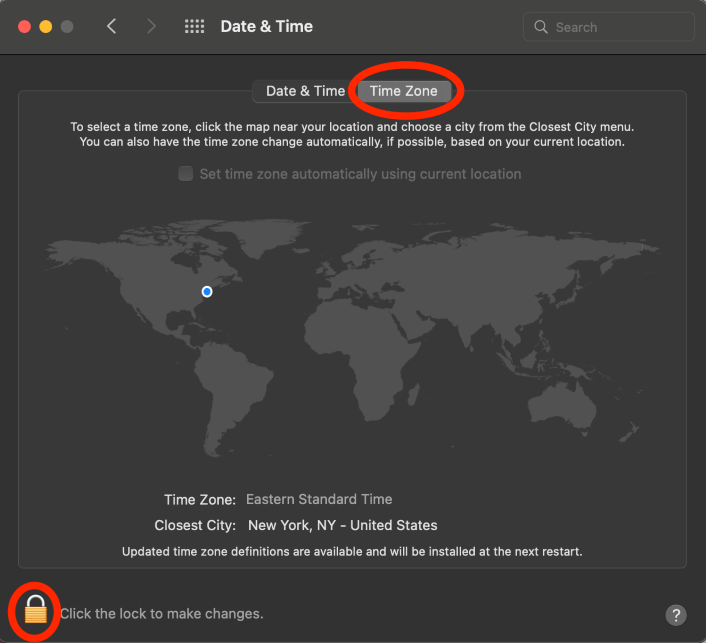Click the Eastern Standard Time value
The image size is (706, 643).
319,499
